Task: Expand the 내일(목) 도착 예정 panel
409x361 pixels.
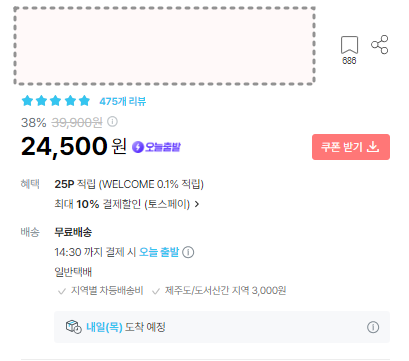Action: coord(222,327)
